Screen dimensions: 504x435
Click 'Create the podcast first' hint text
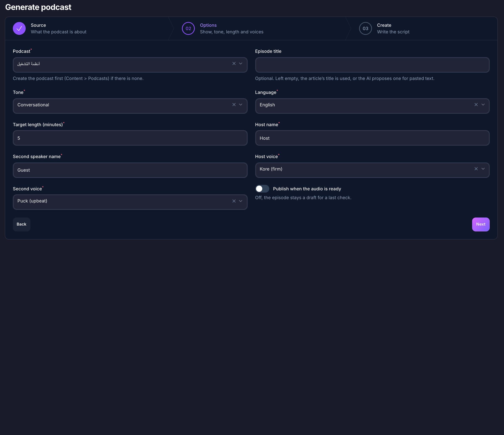78,78
